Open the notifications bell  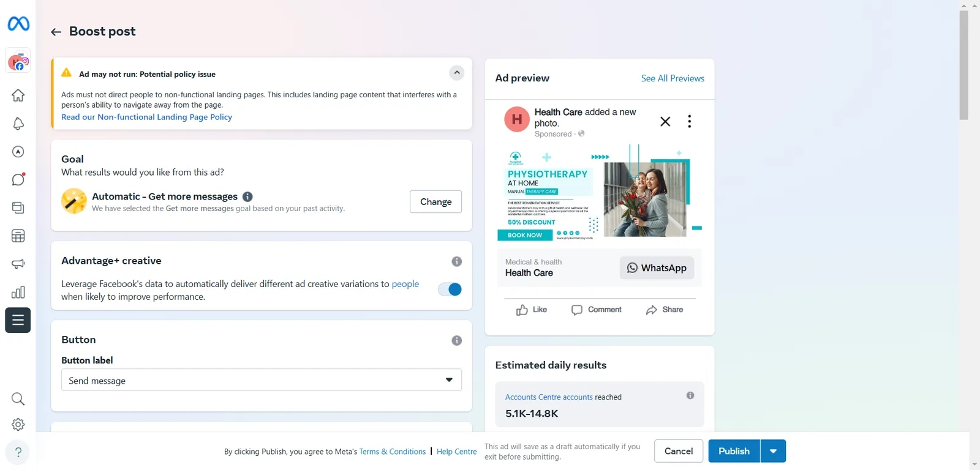tap(18, 124)
